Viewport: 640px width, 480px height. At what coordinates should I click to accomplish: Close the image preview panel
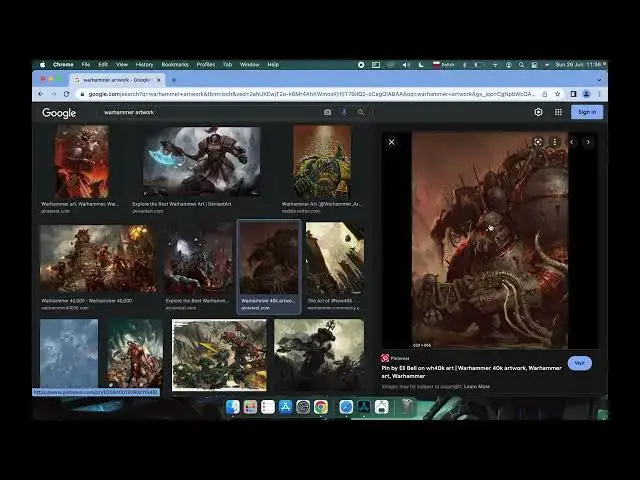[391, 142]
